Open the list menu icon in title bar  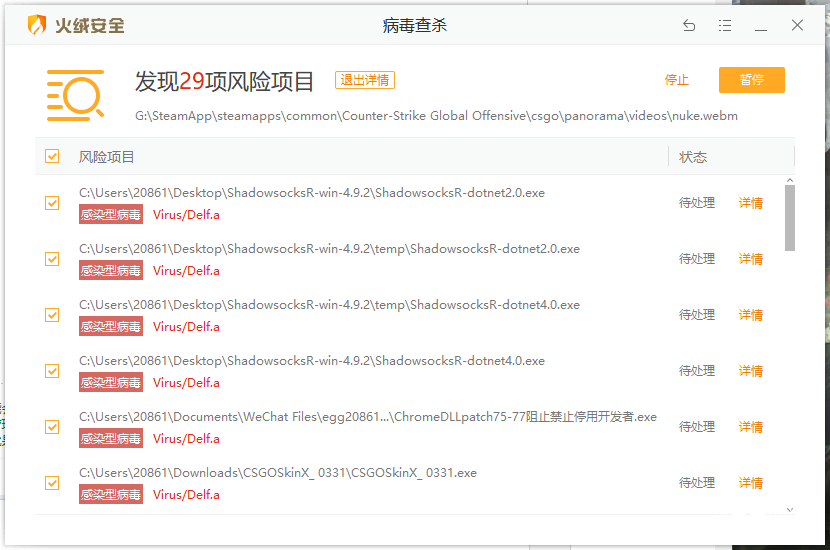coord(725,25)
